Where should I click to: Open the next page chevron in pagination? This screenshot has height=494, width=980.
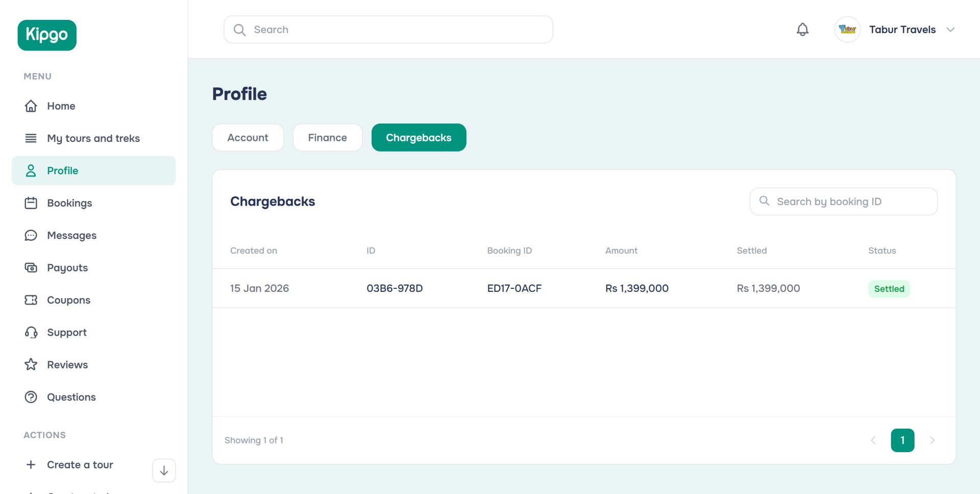(x=933, y=440)
